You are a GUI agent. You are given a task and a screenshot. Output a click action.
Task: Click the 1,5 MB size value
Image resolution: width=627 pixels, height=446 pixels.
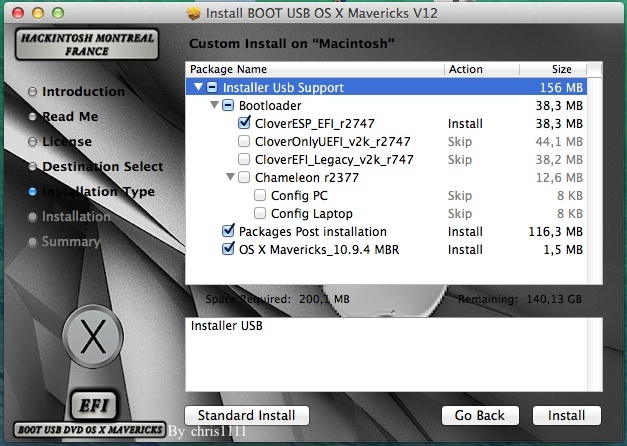click(x=563, y=250)
